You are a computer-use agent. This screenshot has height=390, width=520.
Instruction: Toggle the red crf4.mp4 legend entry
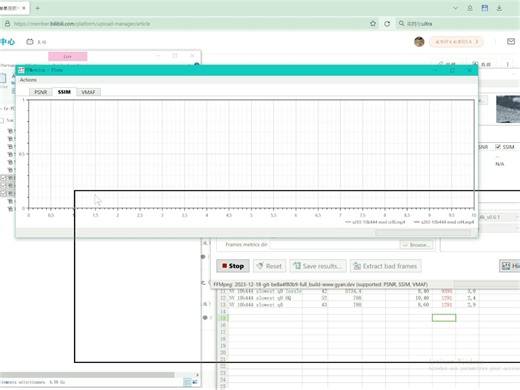[x=444, y=222]
